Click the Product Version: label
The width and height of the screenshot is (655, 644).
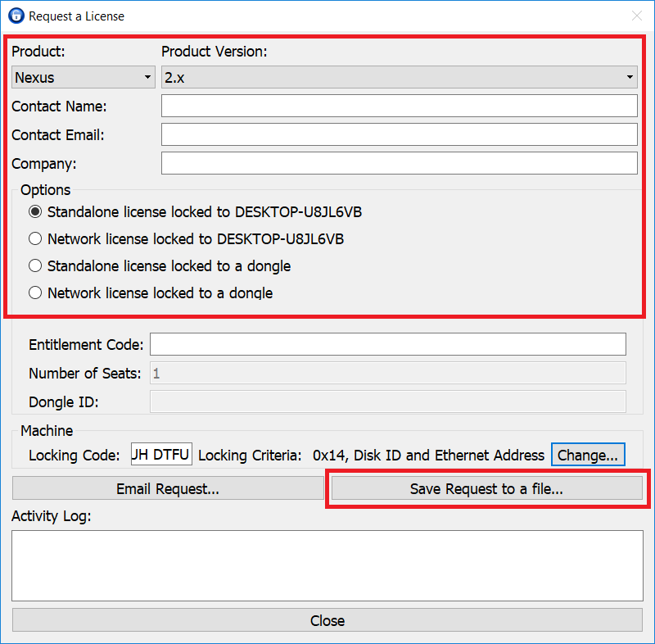pyautogui.click(x=215, y=52)
